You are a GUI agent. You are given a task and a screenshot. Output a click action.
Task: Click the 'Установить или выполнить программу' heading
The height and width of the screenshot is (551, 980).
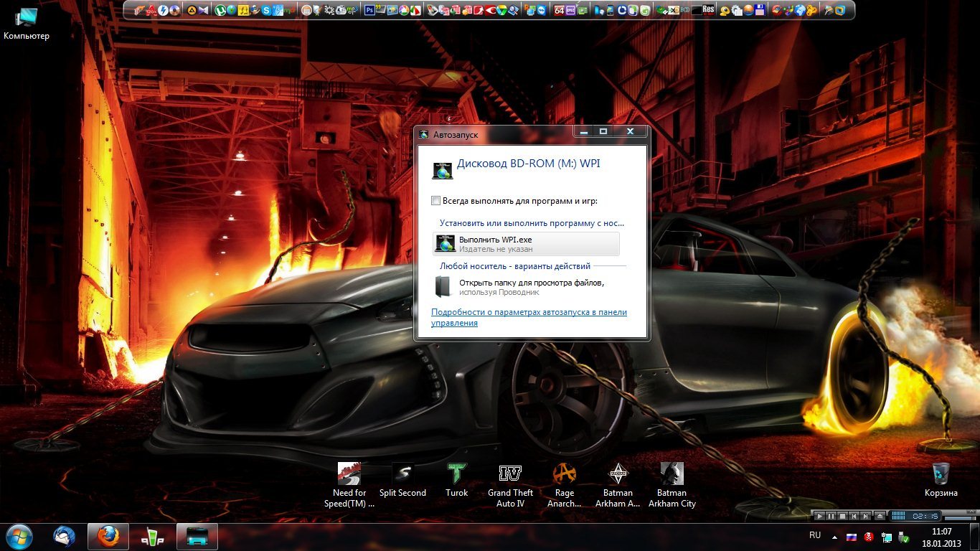click(532, 223)
